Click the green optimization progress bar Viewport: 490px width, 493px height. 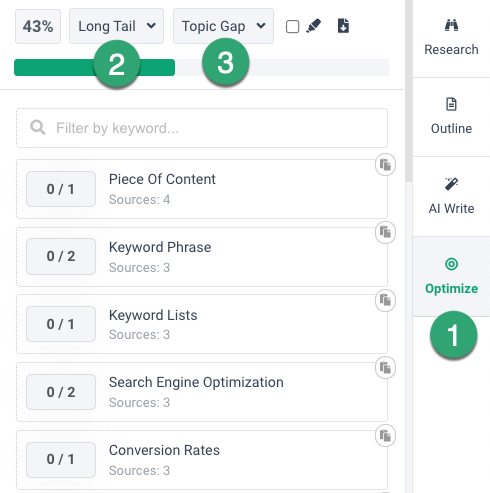94,68
